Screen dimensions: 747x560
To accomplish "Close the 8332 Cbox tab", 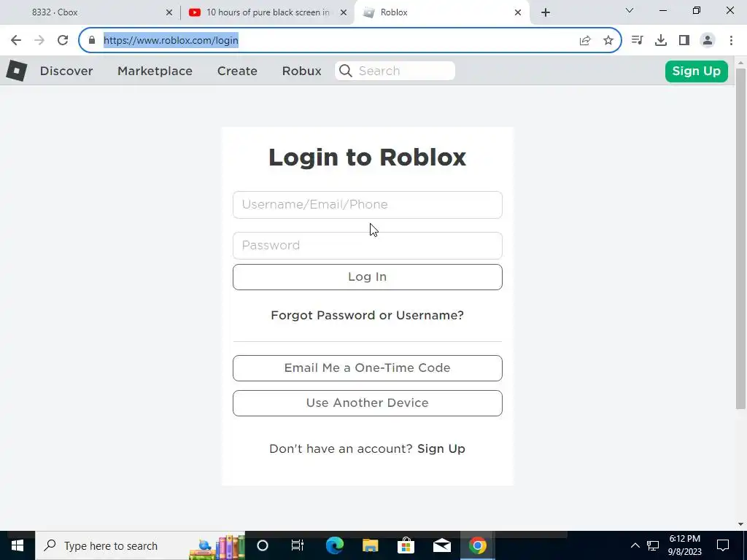I will coord(169,12).
